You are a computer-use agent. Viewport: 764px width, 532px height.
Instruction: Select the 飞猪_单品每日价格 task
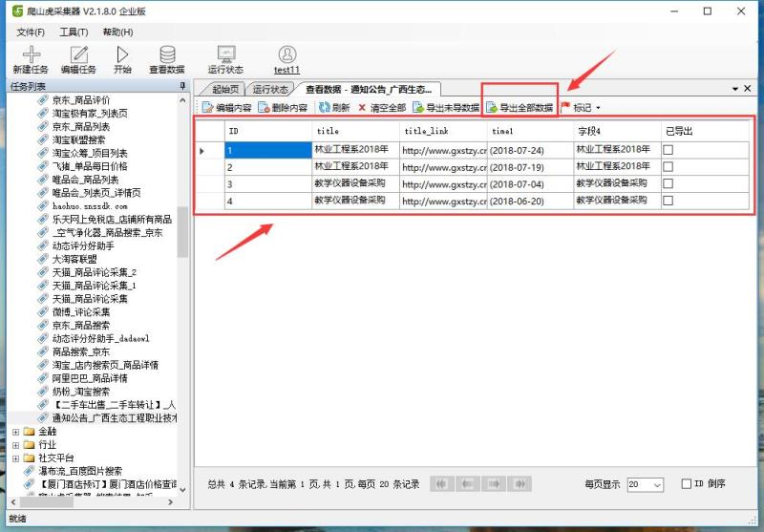pos(90,166)
